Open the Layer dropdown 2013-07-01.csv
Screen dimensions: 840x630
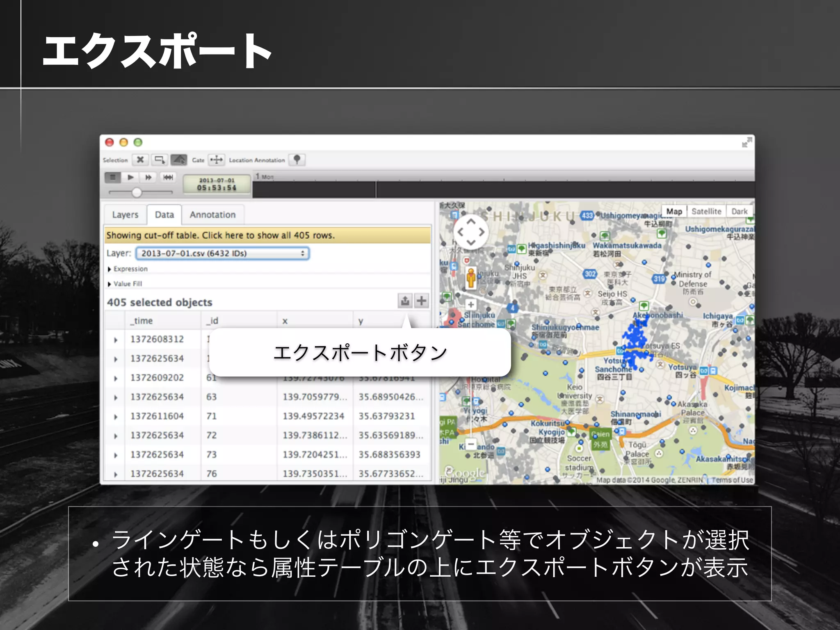(222, 253)
